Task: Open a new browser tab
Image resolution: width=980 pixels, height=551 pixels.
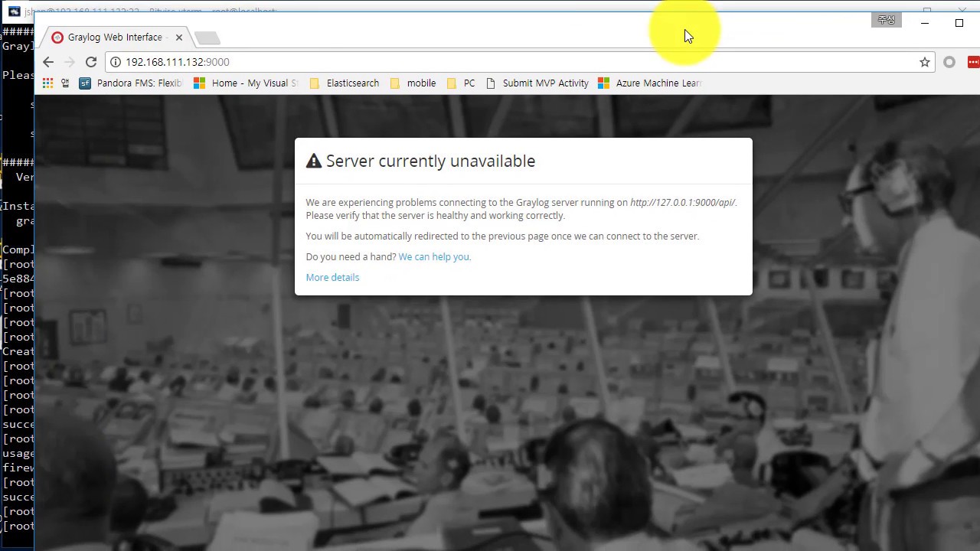Action: pyautogui.click(x=207, y=37)
